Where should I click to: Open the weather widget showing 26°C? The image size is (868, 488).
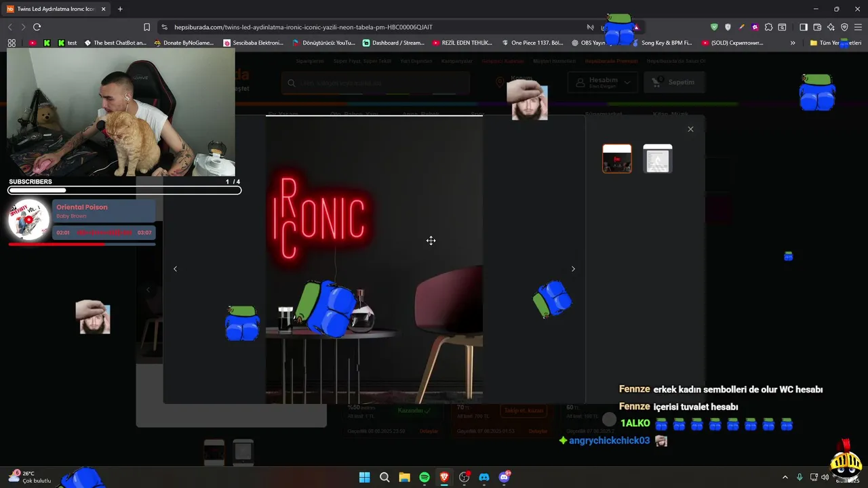tap(29, 477)
